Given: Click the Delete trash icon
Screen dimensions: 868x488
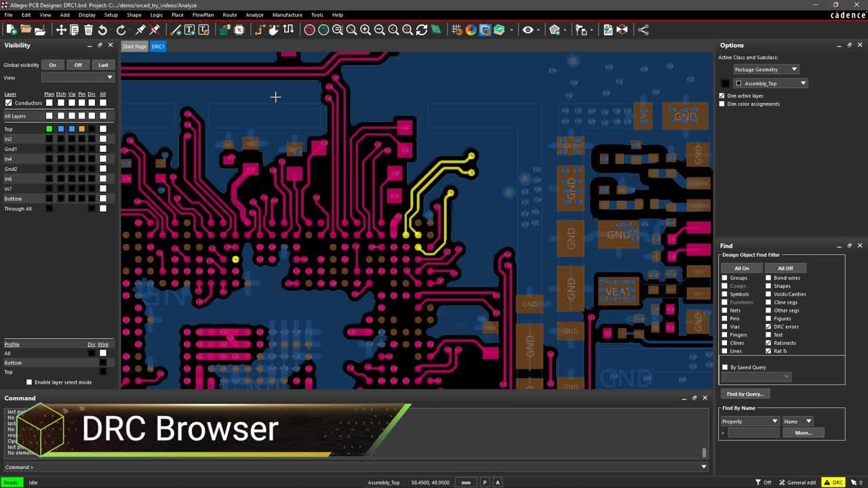Looking at the screenshot, I should click(x=88, y=30).
